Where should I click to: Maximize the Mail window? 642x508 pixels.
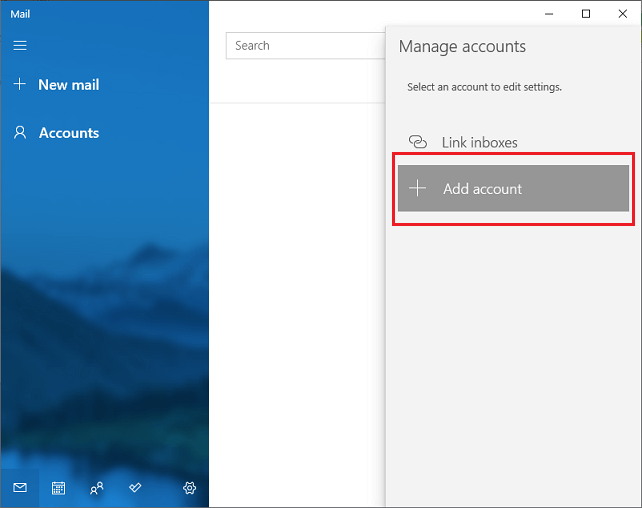(x=586, y=14)
